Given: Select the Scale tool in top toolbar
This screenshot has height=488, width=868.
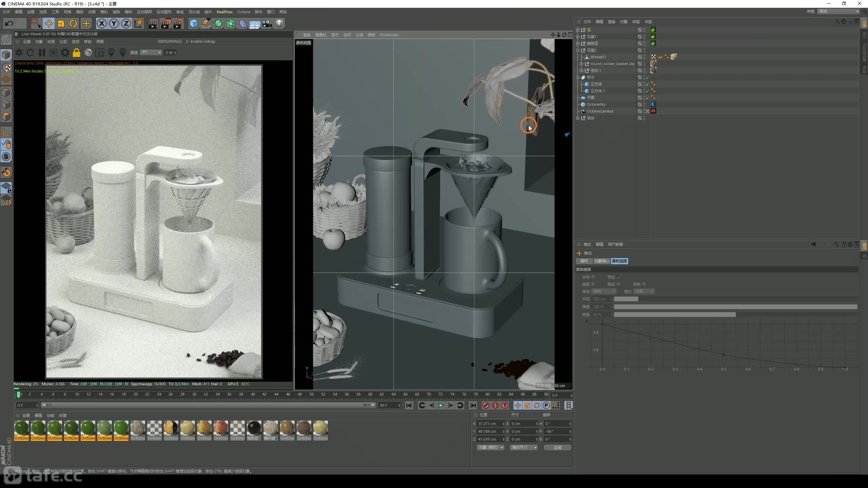Looking at the screenshot, I should pos(61,23).
